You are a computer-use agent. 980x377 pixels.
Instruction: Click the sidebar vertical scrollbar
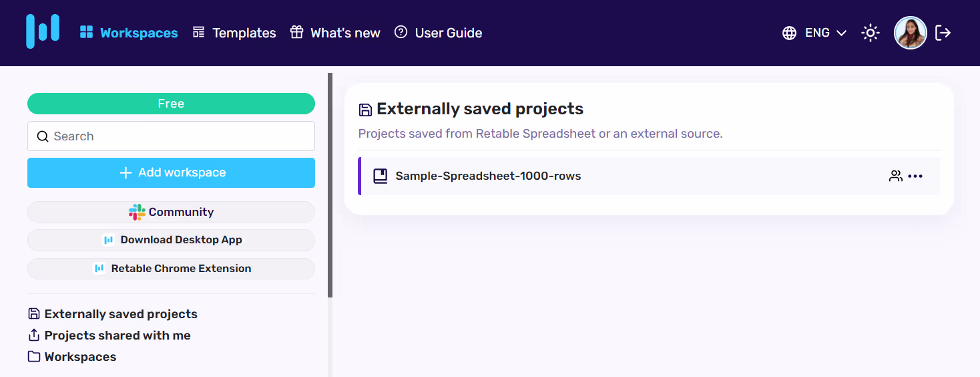(330, 185)
